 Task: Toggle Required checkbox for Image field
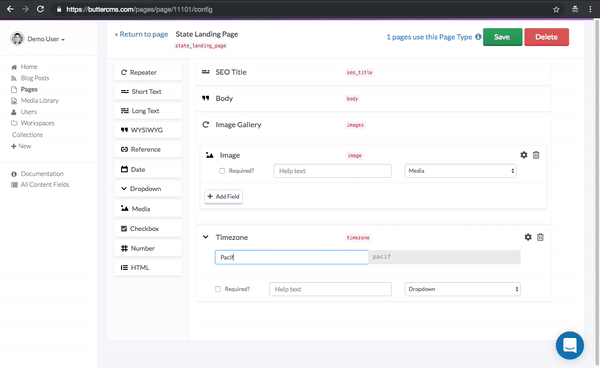point(222,171)
